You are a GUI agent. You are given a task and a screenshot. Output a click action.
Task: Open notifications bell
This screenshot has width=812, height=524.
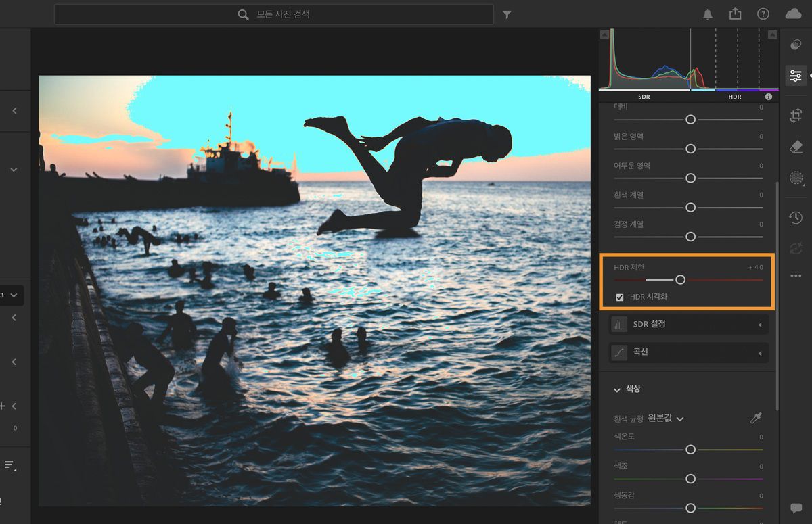coord(708,14)
